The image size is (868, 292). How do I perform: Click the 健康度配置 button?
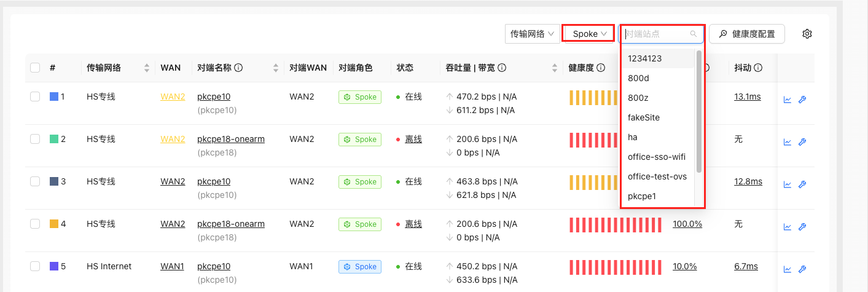(x=747, y=34)
